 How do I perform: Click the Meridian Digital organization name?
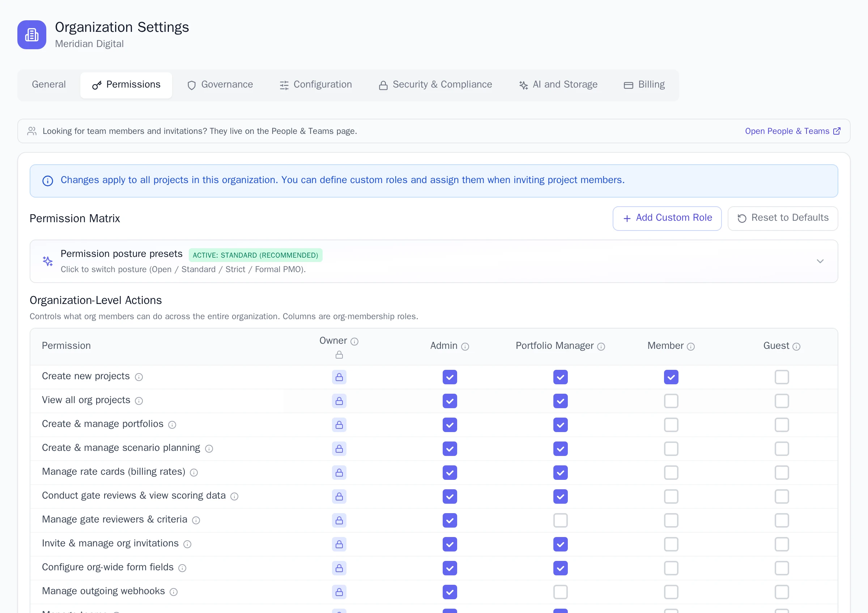pyautogui.click(x=89, y=44)
